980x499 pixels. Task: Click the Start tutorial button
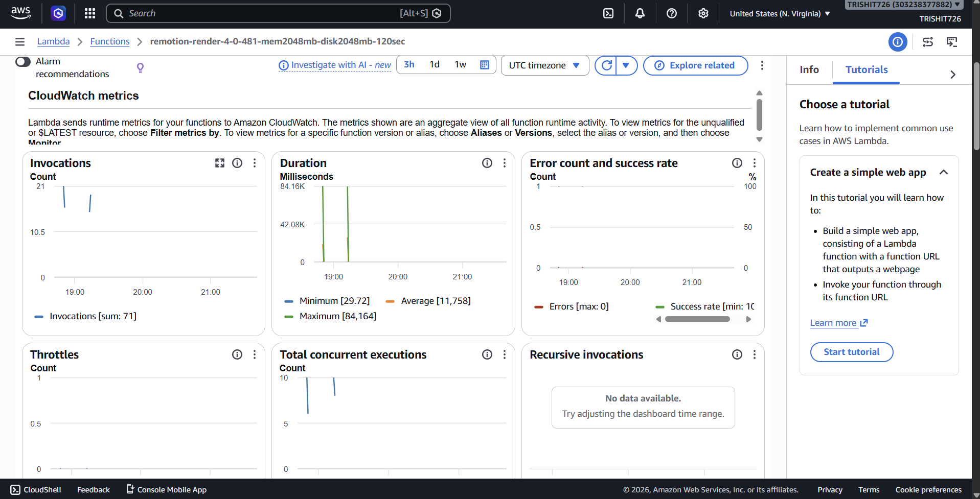point(852,352)
